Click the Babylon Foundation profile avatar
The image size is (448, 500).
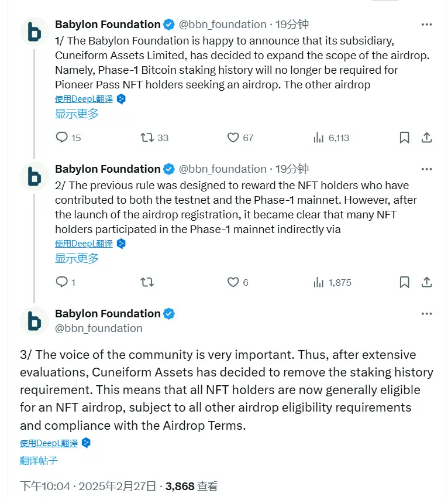click(x=34, y=32)
